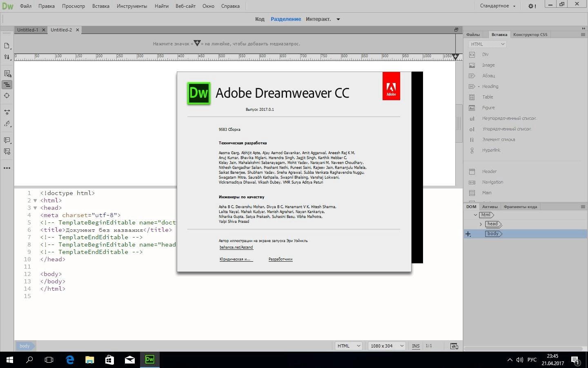
Task: Open Юридическая и... link in About dialog
Action: [235, 259]
